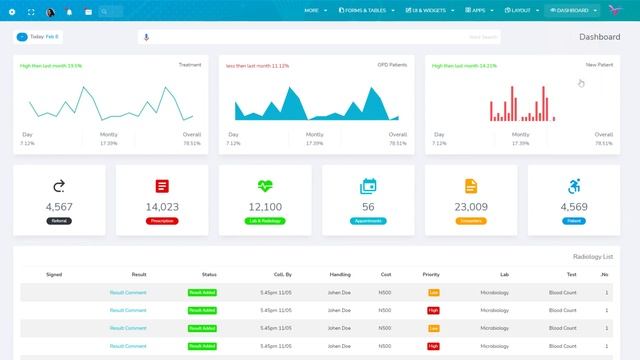Click the Treatment line chart

pos(111,103)
